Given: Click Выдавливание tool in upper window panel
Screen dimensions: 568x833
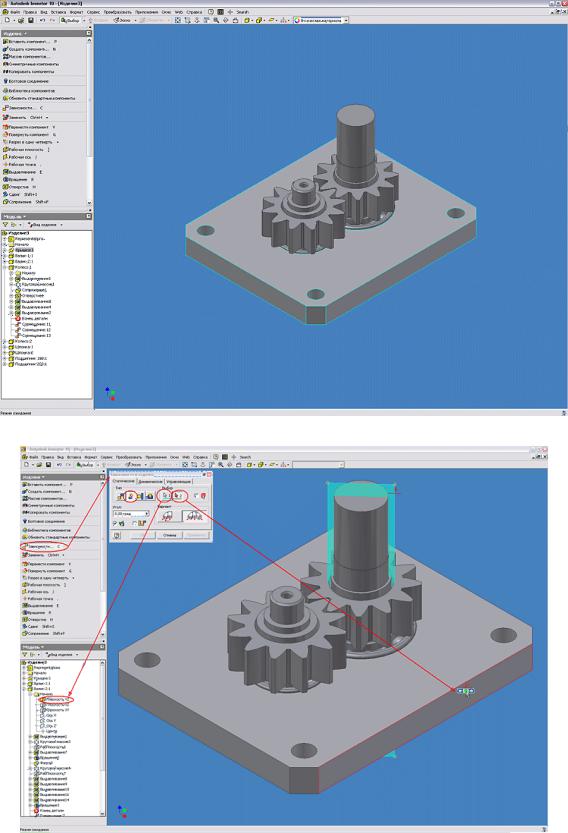Looking at the screenshot, I should pyautogui.click(x=22, y=172).
